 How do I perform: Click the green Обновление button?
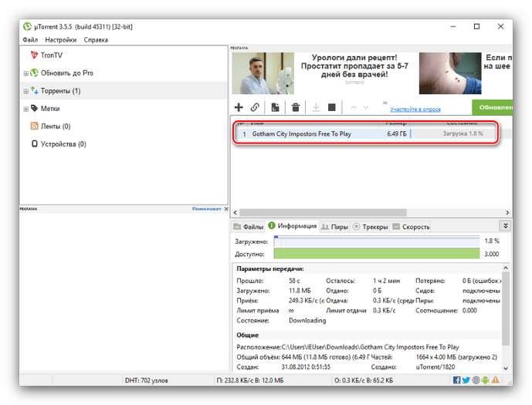[493, 108]
